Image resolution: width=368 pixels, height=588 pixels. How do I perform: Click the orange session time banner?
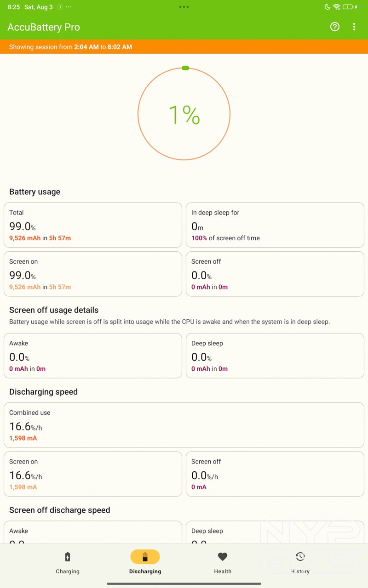pos(184,47)
